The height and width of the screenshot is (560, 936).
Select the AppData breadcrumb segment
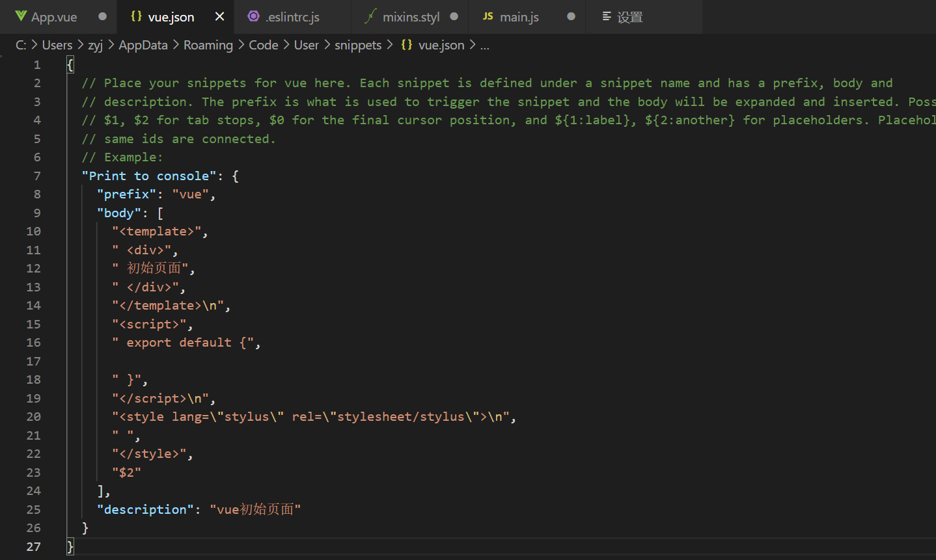pyautogui.click(x=143, y=45)
